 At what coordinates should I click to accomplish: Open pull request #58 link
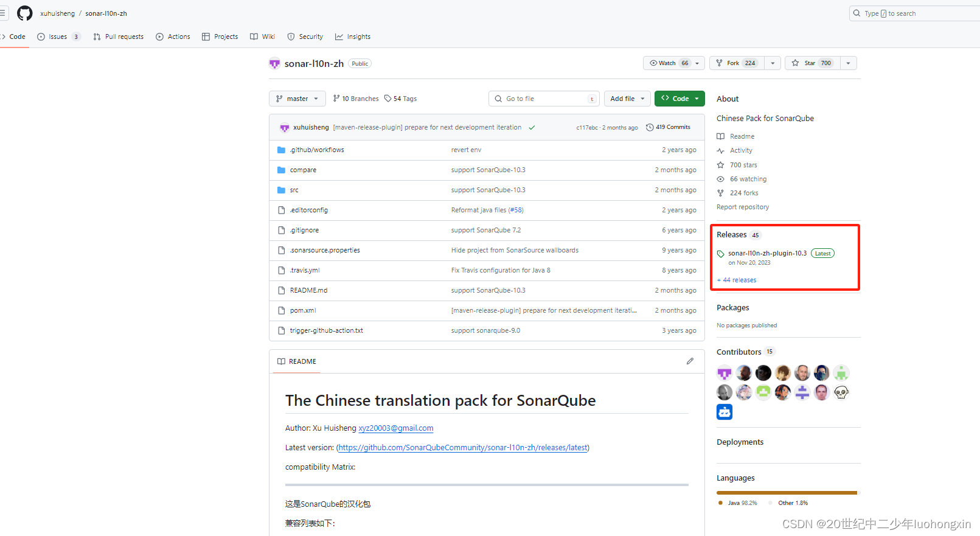[516, 210]
